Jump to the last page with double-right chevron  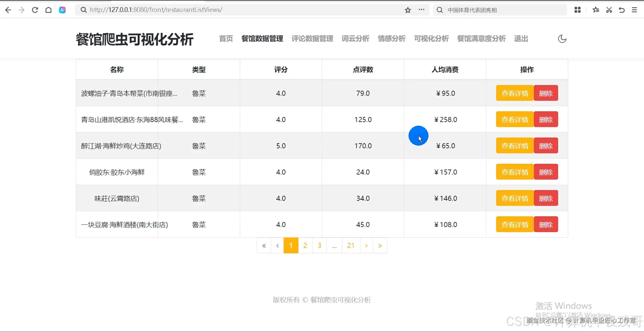[380, 245]
